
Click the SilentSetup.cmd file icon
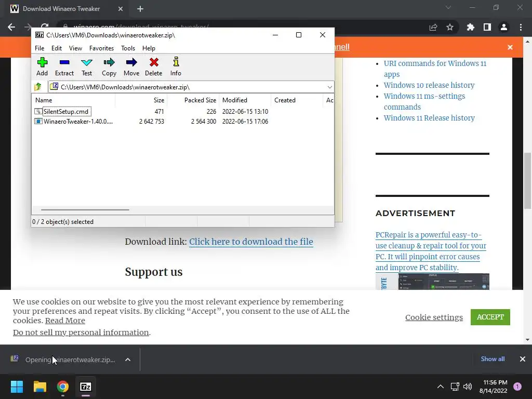(38, 111)
